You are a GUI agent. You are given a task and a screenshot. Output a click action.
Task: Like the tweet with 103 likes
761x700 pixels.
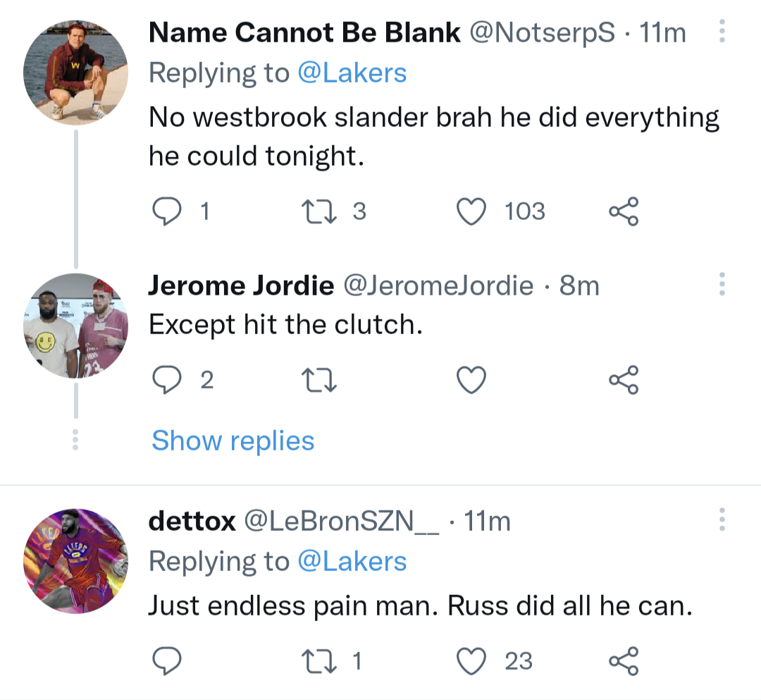pyautogui.click(x=473, y=211)
